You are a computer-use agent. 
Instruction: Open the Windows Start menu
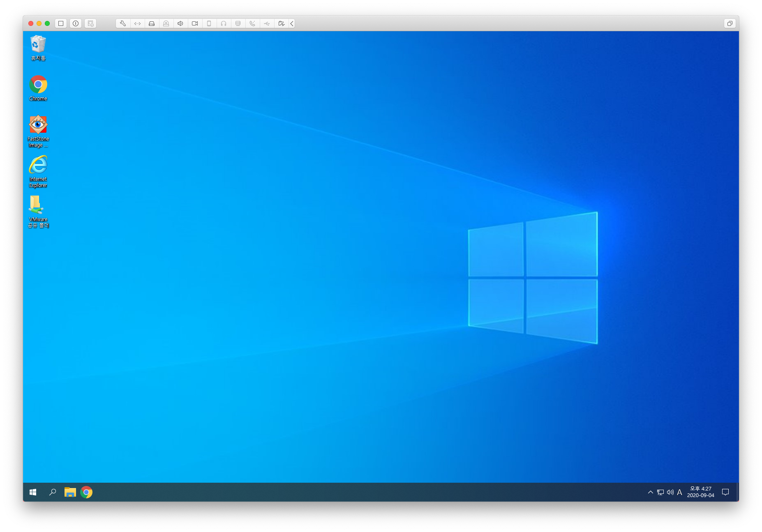pos(33,492)
